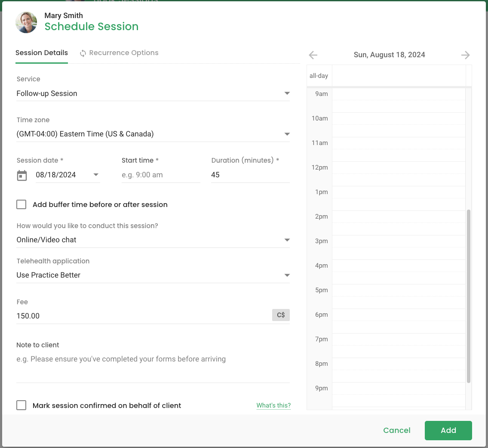488x448 pixels.
Task: Click the calendar icon beside Session date
Action: tap(22, 176)
